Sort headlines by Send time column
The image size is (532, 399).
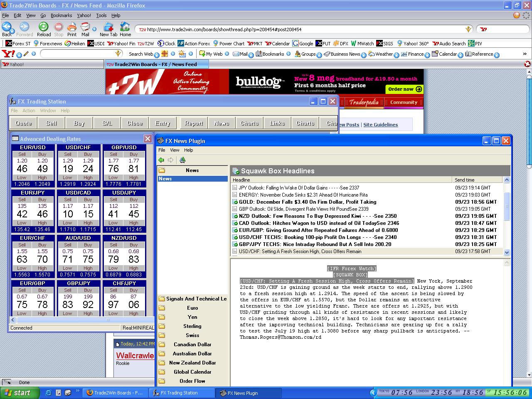point(477,180)
